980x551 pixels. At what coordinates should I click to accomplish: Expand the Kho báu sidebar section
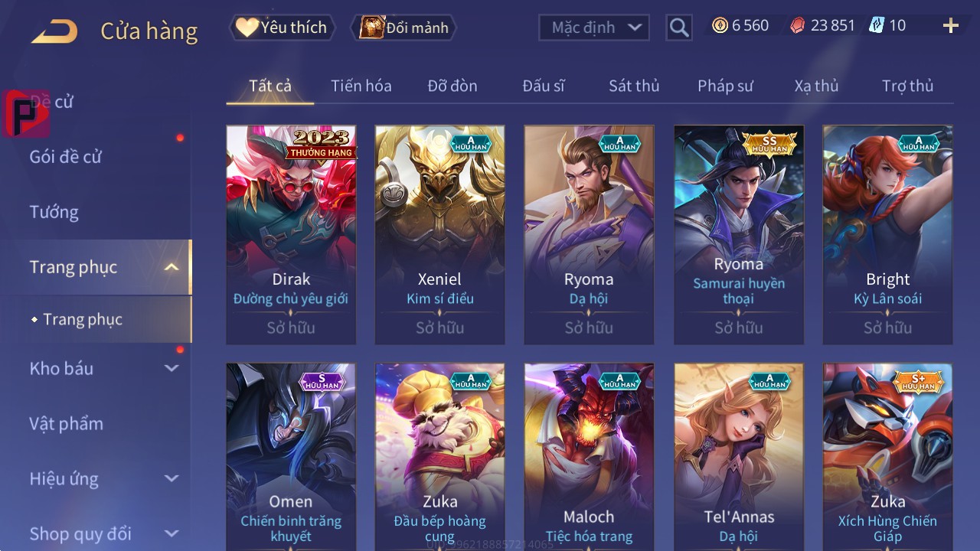point(171,368)
